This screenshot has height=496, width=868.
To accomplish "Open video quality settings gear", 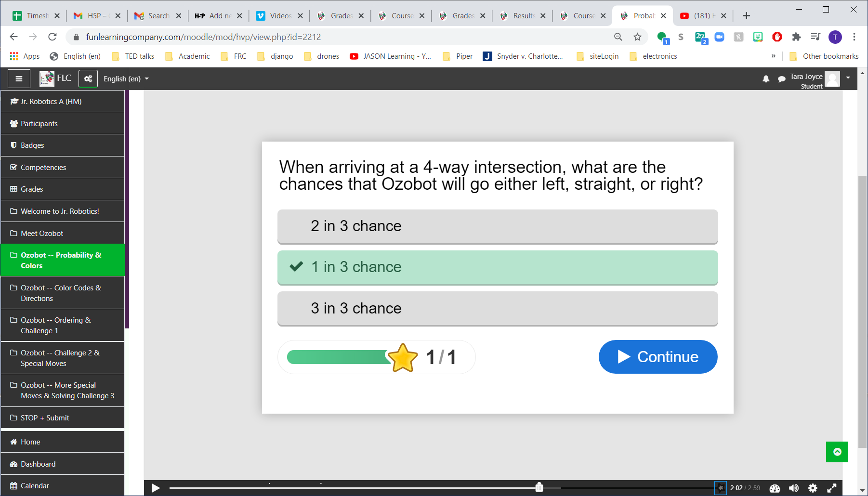I will pyautogui.click(x=813, y=488).
